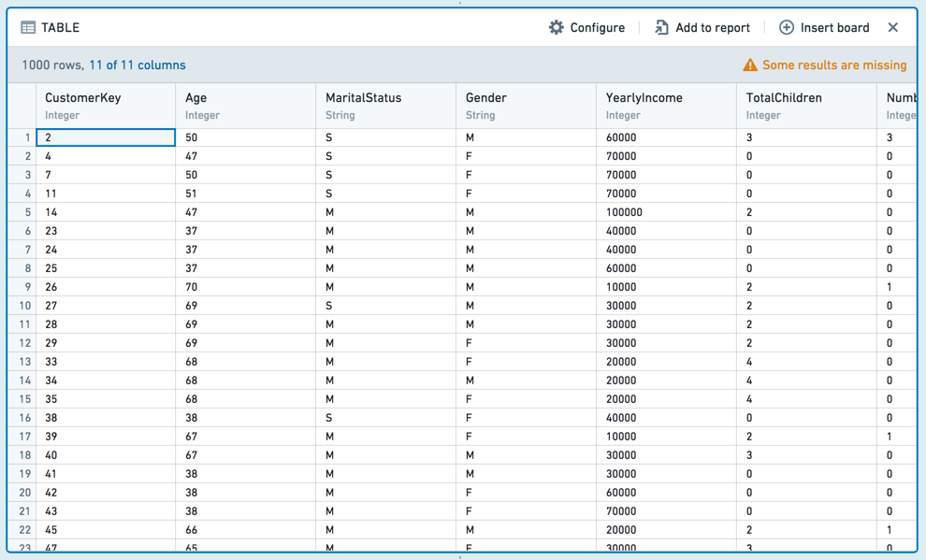Viewport: 926px width, 560px height.
Task: Click Age cell 37 in row 7
Action: click(x=246, y=250)
